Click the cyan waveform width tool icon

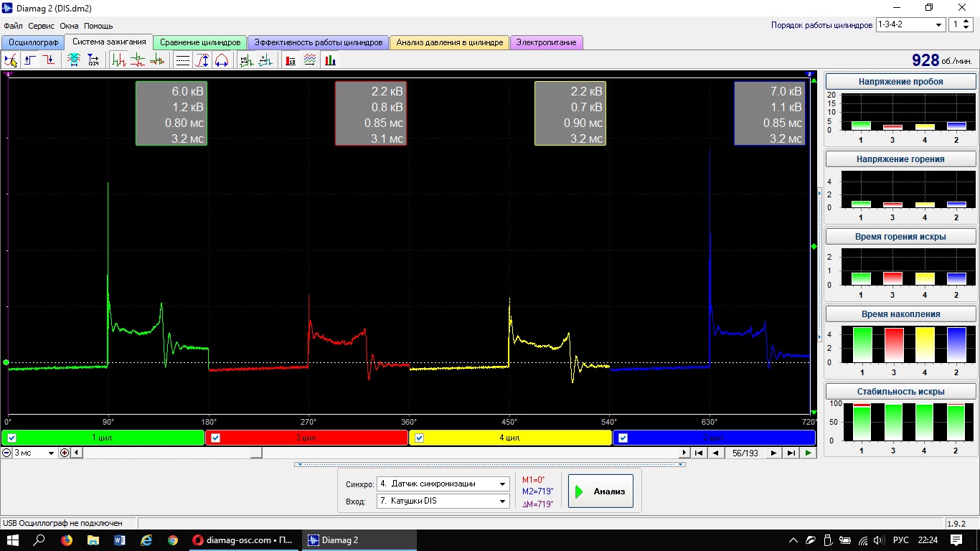tap(74, 60)
